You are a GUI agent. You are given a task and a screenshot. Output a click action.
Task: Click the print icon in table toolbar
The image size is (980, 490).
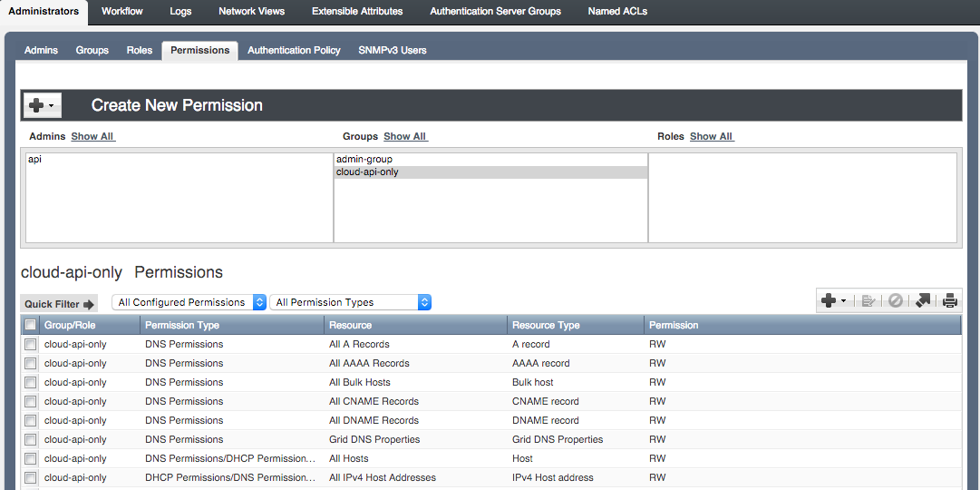click(x=950, y=301)
